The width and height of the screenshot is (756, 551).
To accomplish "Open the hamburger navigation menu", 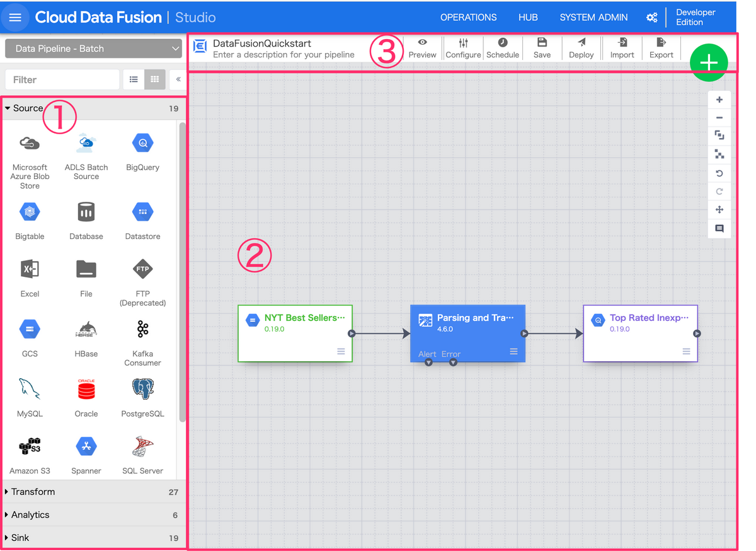I will click(x=15, y=18).
